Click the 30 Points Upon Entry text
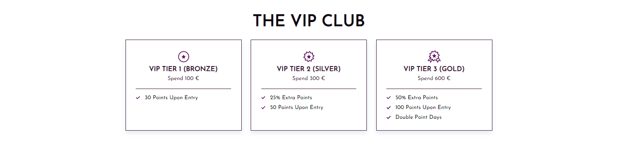 pos(171,98)
